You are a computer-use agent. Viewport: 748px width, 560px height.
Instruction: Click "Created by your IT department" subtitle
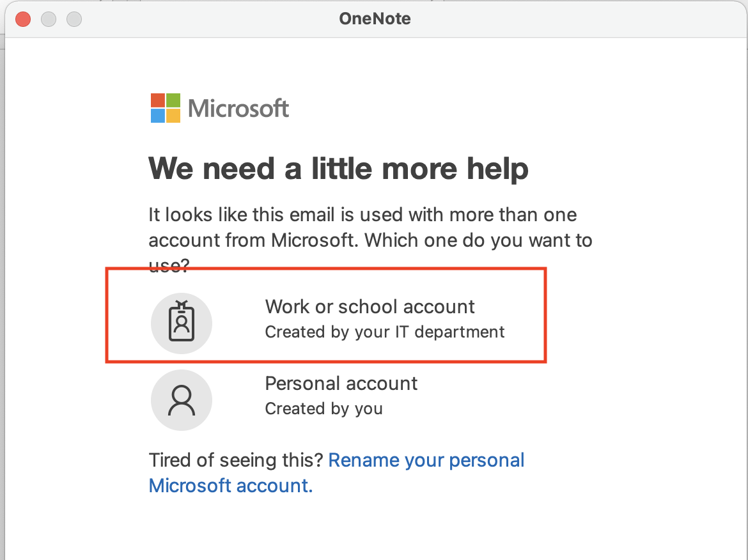tap(384, 332)
